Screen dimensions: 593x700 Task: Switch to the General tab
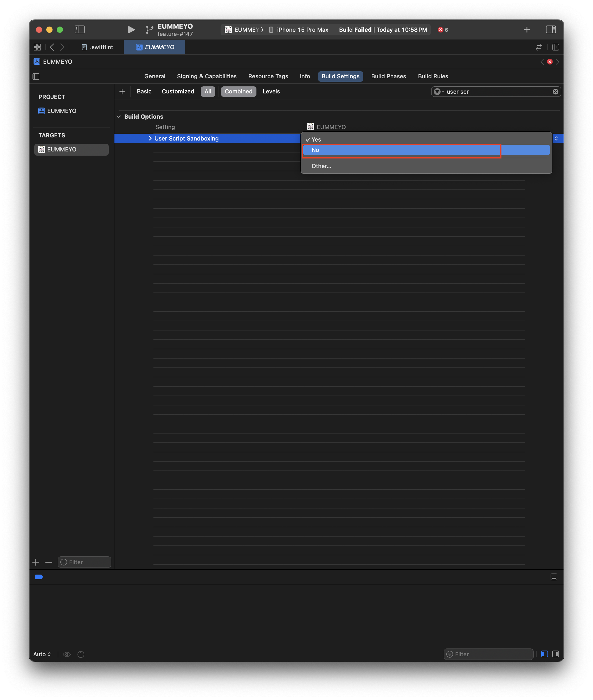(x=155, y=76)
